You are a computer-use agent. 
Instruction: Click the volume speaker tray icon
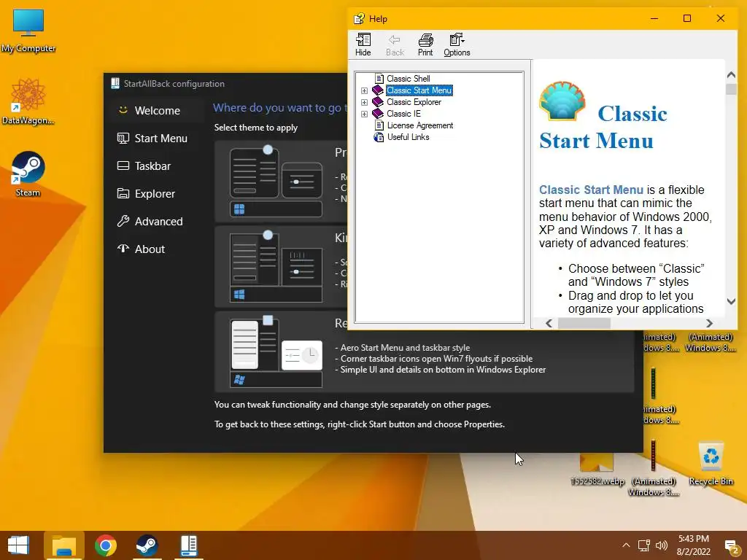661,545
